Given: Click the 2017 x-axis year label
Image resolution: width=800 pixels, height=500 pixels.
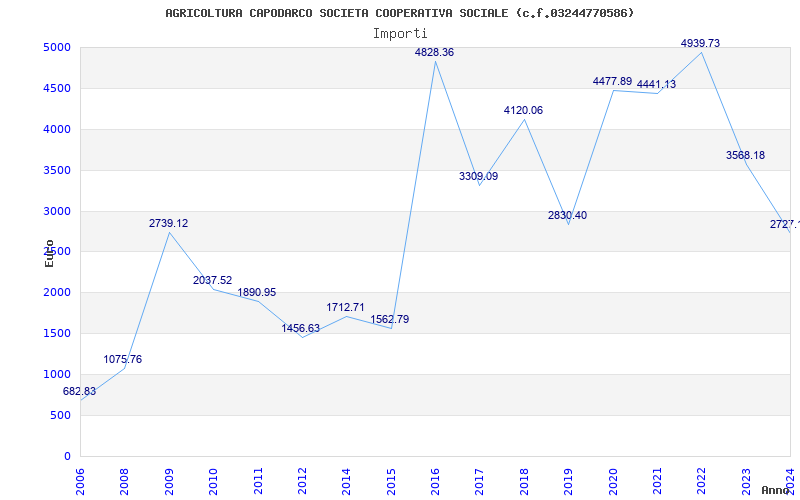Looking at the screenshot, I should [480, 481].
